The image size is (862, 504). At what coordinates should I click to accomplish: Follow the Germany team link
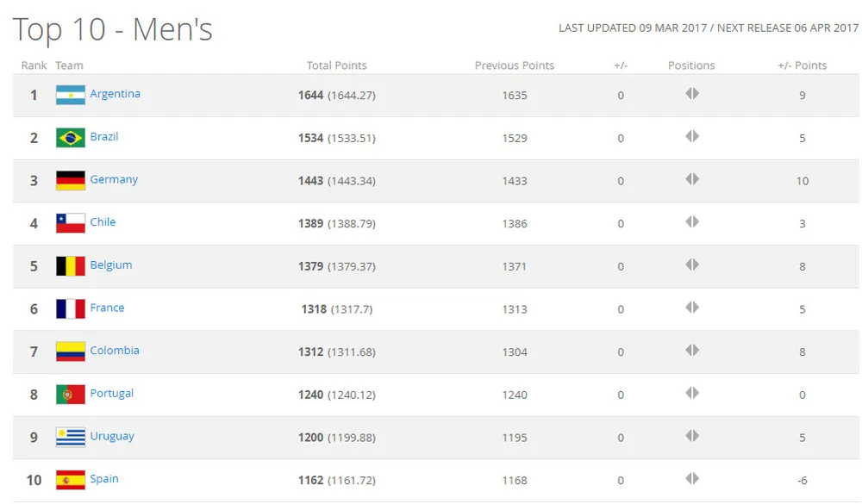click(114, 179)
